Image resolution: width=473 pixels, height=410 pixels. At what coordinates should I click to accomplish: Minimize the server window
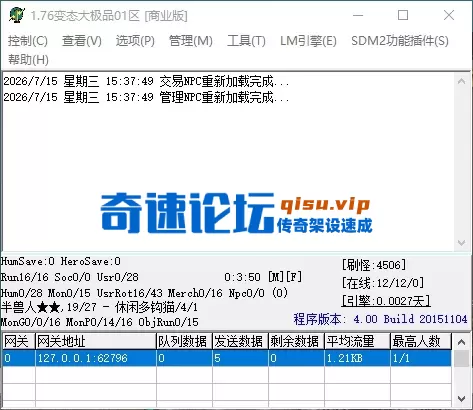pos(358,15)
